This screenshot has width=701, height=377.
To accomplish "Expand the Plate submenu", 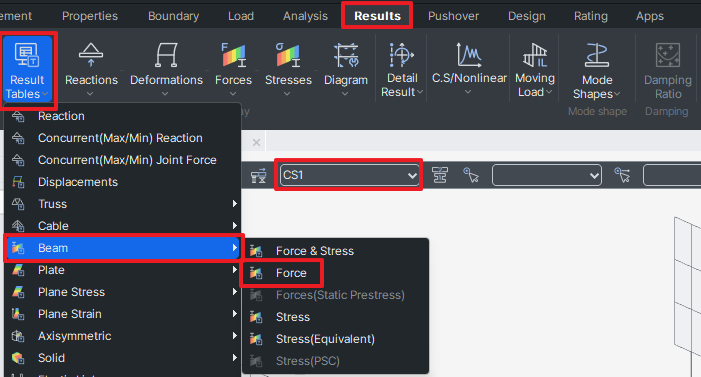I will pyautogui.click(x=123, y=270).
